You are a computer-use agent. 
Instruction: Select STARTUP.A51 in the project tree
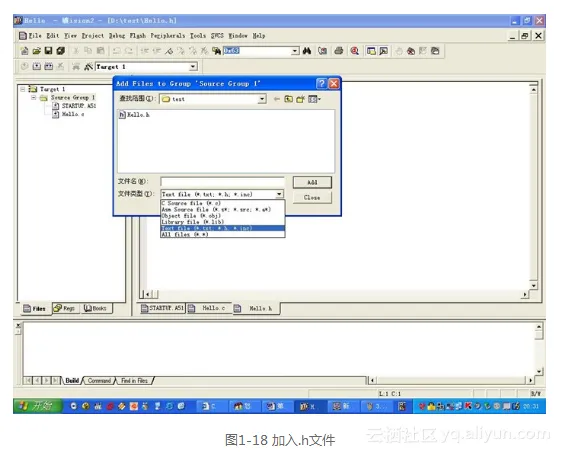tap(75, 106)
